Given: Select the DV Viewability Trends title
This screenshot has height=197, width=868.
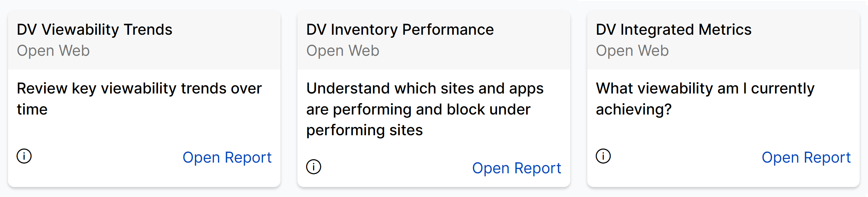Looking at the screenshot, I should (x=94, y=30).
